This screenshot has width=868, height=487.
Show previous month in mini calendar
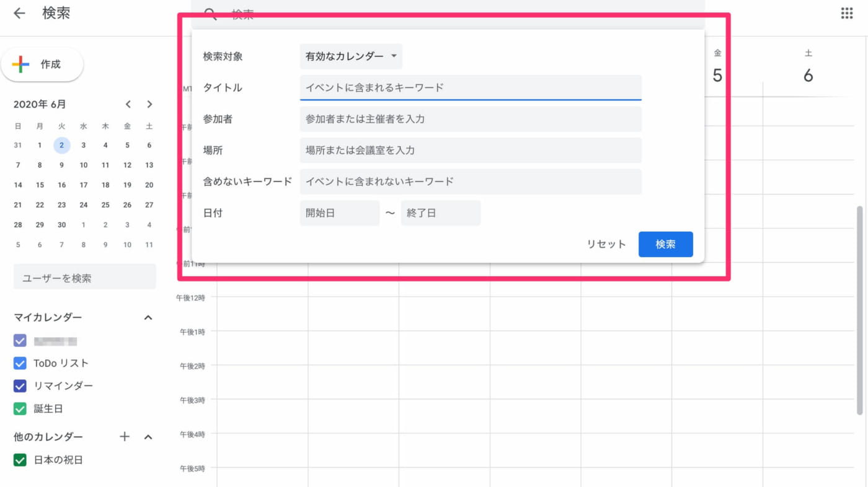(x=128, y=104)
